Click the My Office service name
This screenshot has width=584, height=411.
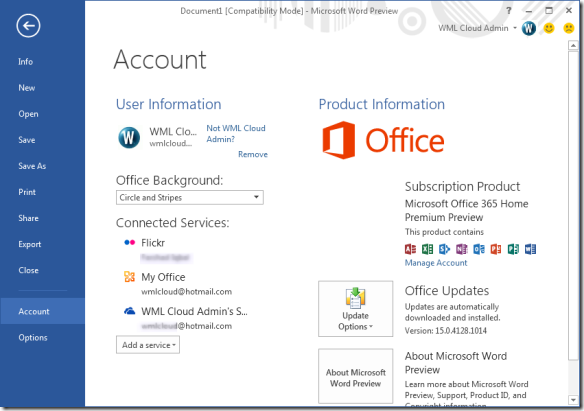[163, 277]
